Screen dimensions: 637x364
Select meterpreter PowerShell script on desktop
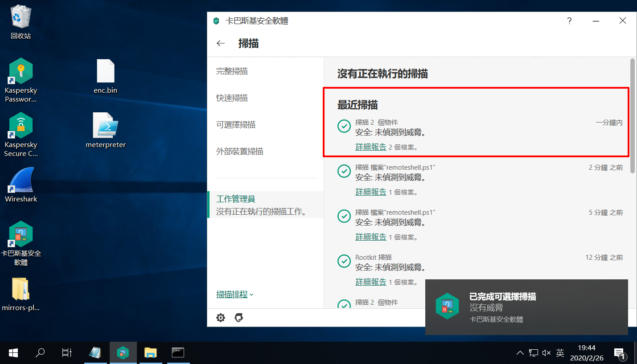point(106,131)
